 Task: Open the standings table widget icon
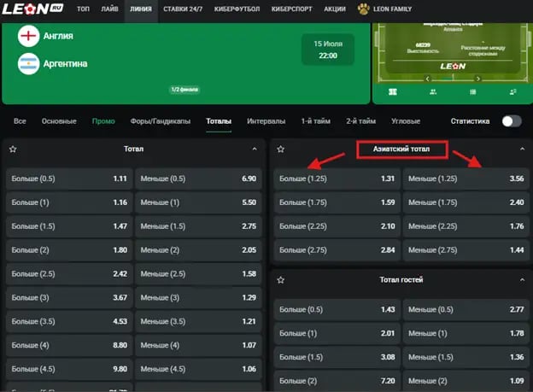(x=473, y=91)
